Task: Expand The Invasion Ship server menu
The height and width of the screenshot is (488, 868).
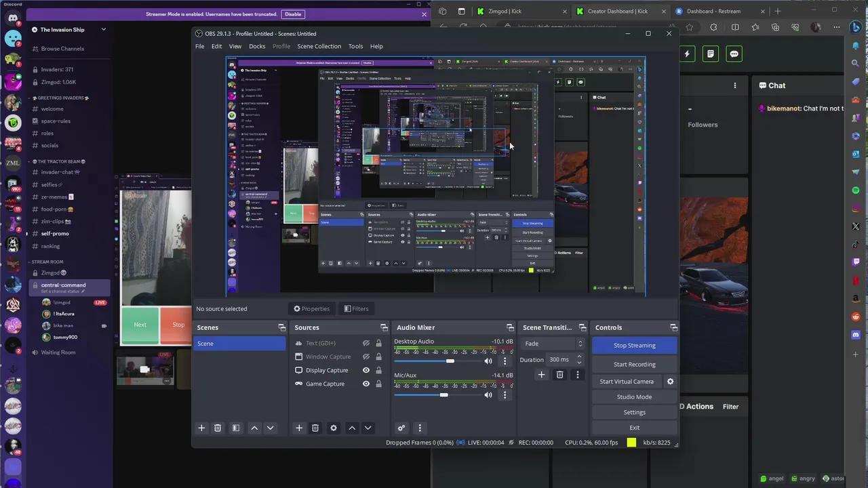Action: point(103,30)
